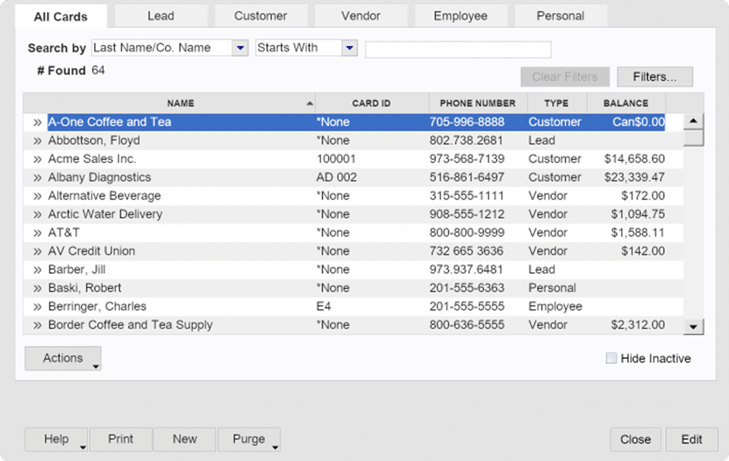Click the Filters... button

point(655,77)
